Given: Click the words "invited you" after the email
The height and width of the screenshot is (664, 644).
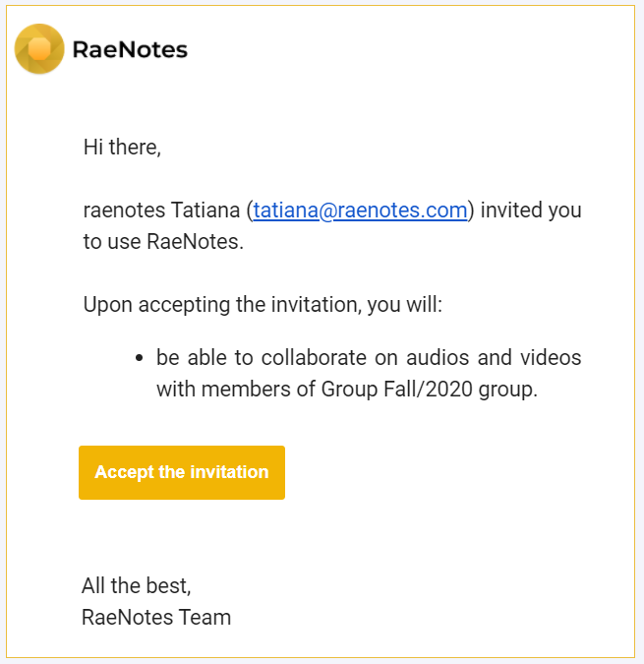Looking at the screenshot, I should coord(531,211).
